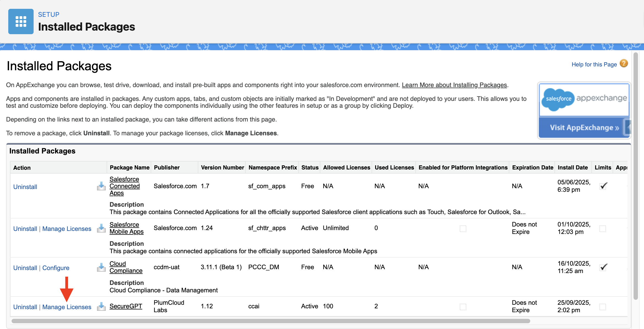Click download icon beside Salesforce Connected Apps
The height and width of the screenshot is (329, 644).
coord(101,186)
